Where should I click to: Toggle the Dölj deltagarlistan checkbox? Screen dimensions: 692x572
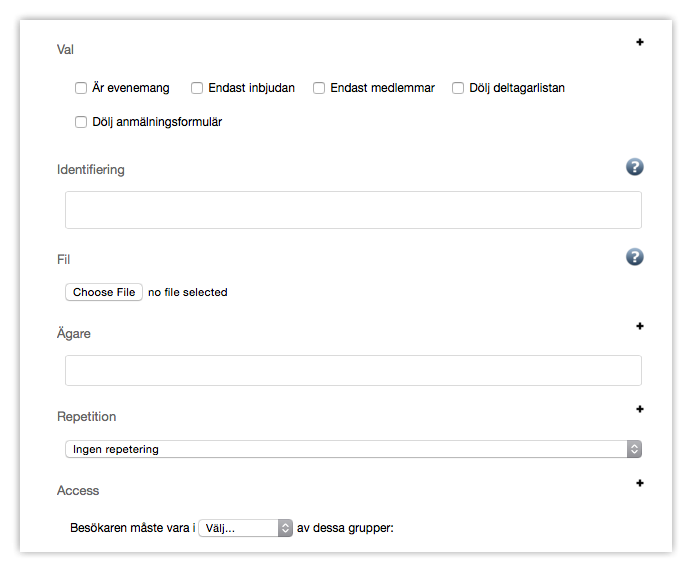pyautogui.click(x=458, y=88)
